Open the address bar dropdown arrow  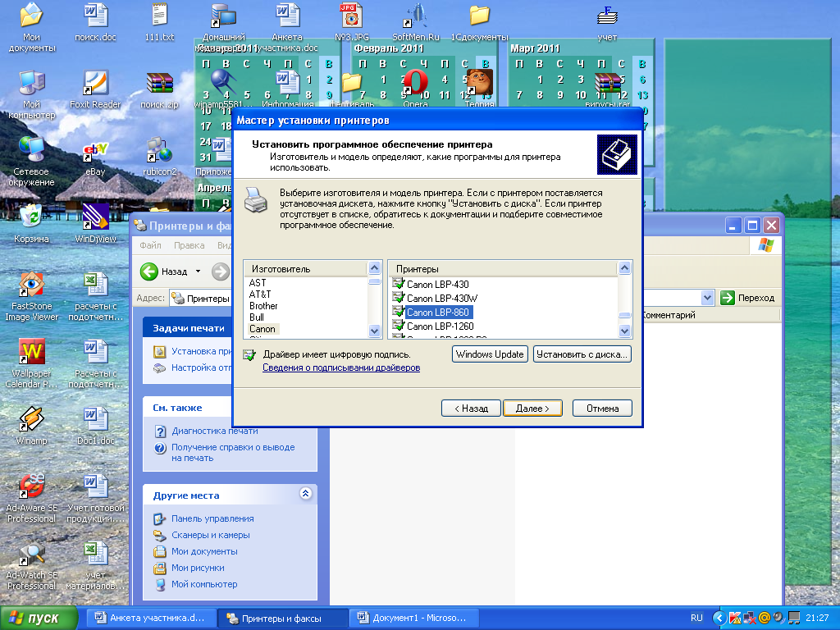[708, 298]
